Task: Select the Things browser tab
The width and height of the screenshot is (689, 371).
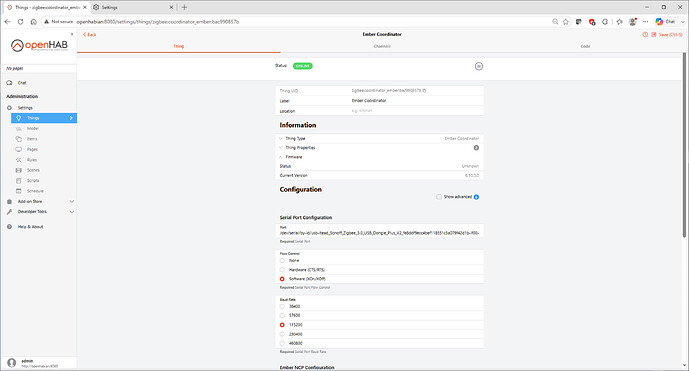Action: pos(47,7)
